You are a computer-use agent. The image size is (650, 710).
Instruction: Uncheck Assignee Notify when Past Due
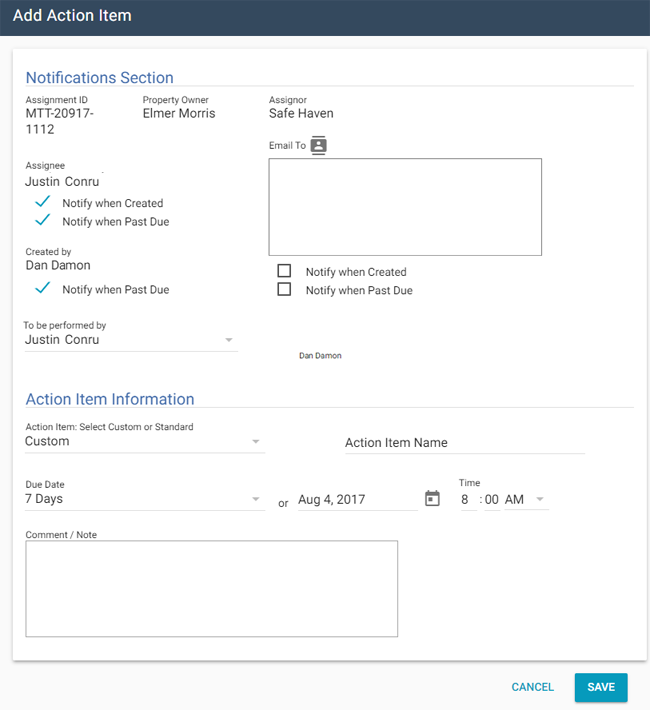43,221
